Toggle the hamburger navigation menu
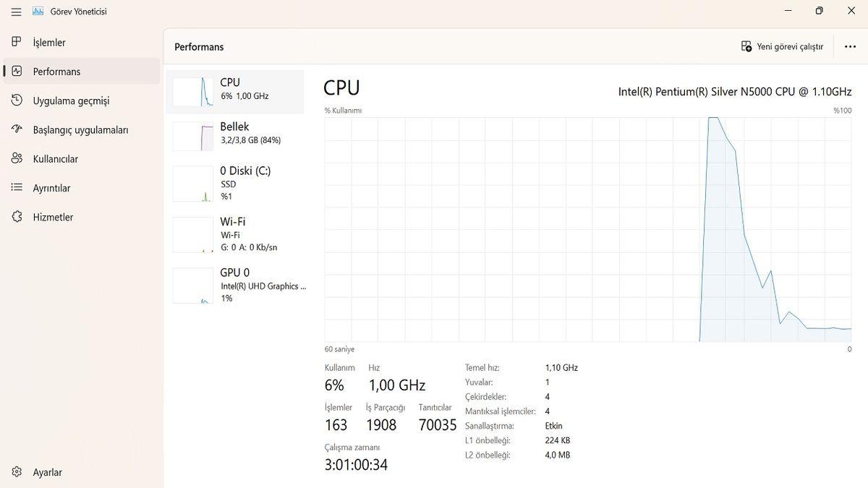Viewport: 868px width, 488px height. tap(16, 12)
